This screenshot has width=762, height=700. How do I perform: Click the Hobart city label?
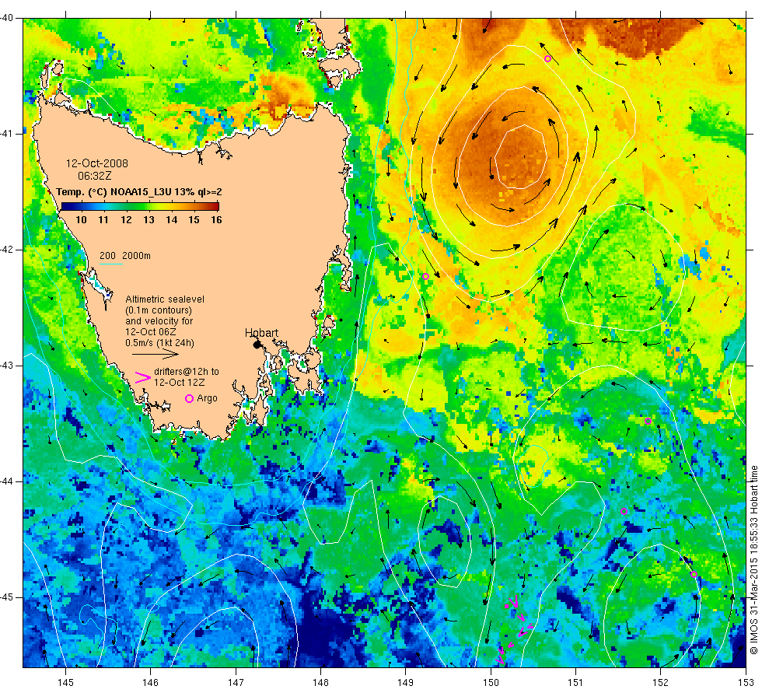click(261, 333)
